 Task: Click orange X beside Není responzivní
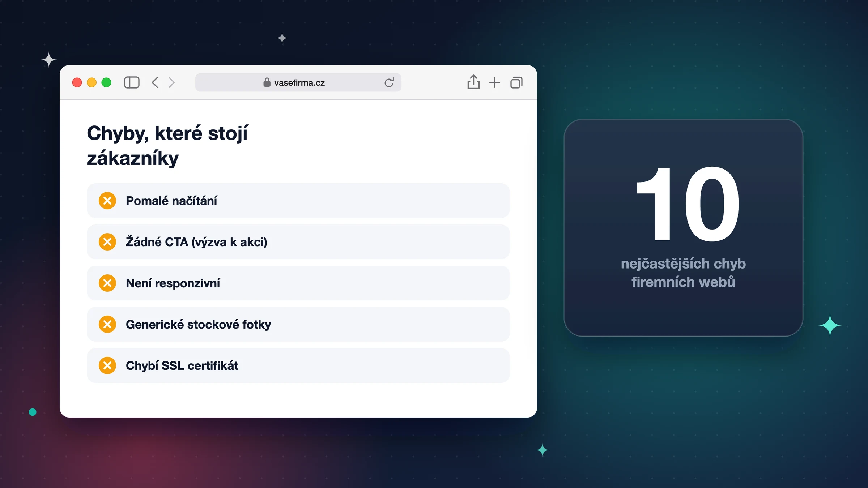pos(107,283)
